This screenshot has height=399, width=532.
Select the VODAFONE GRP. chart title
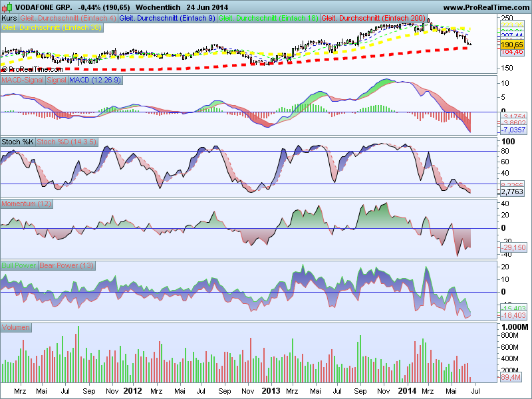[43, 7]
